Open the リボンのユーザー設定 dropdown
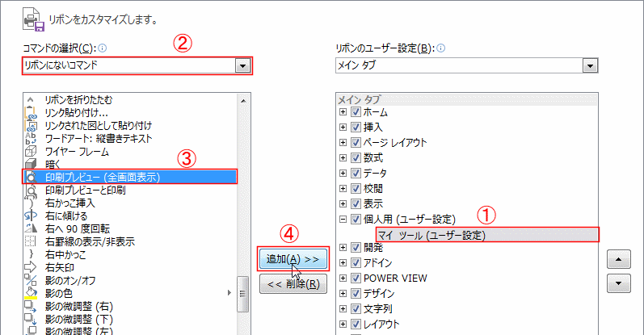Image resolution: width=644 pixels, height=335 pixels. (x=590, y=65)
